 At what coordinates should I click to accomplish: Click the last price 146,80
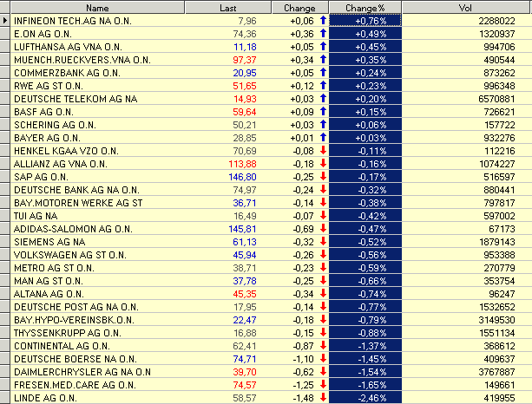243,177
